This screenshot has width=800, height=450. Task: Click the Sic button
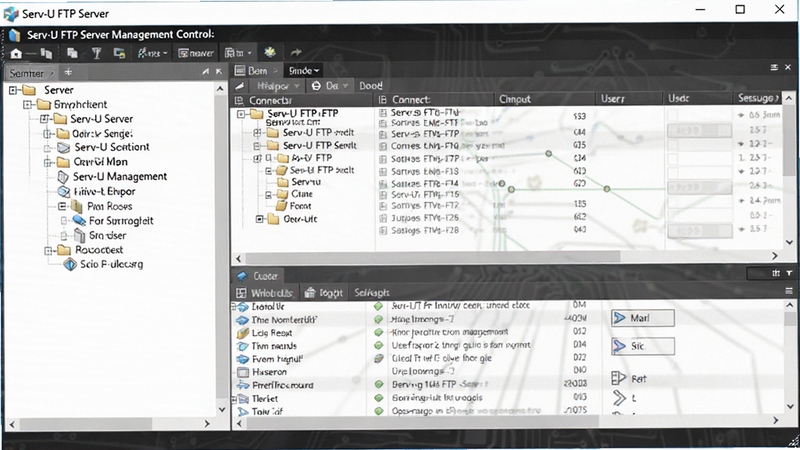(x=643, y=346)
